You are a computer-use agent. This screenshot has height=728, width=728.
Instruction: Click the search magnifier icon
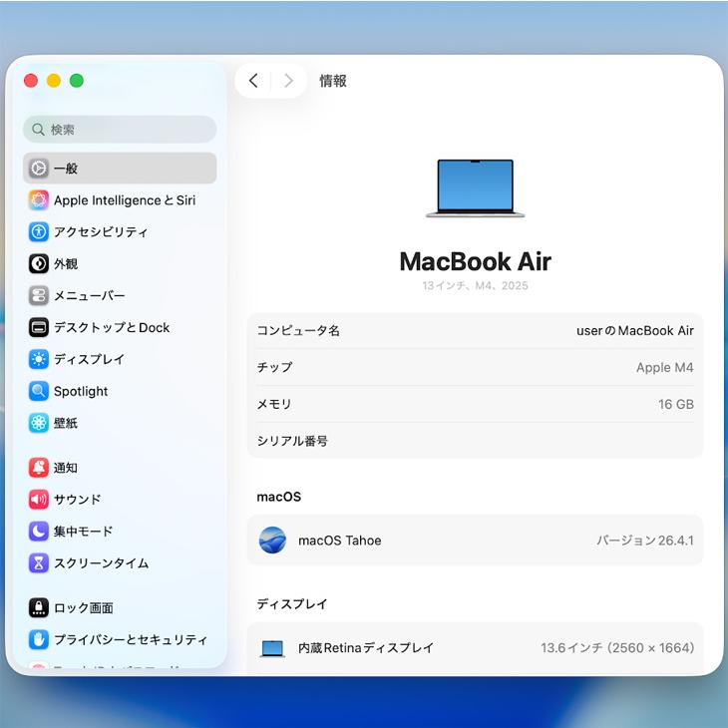click(x=38, y=130)
